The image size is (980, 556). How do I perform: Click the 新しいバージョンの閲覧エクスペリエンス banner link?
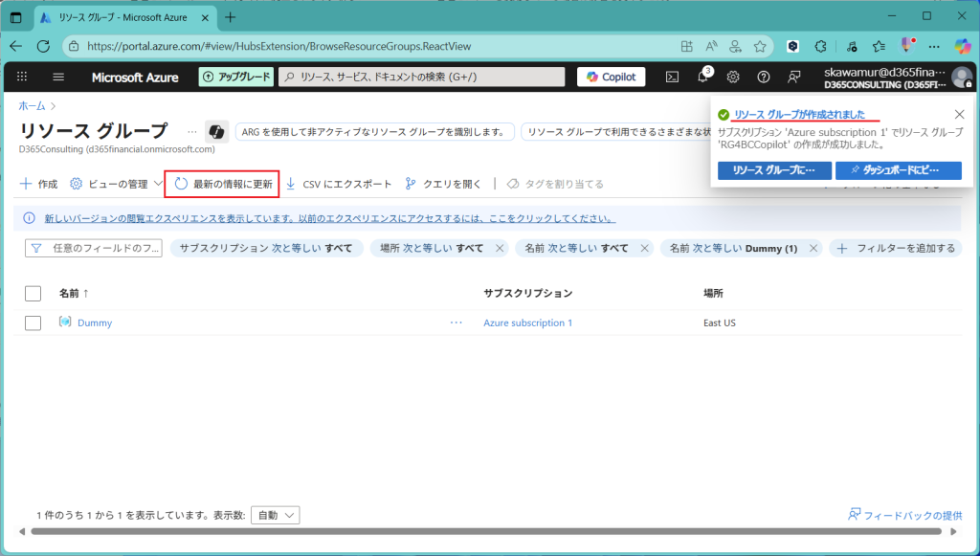point(330,218)
